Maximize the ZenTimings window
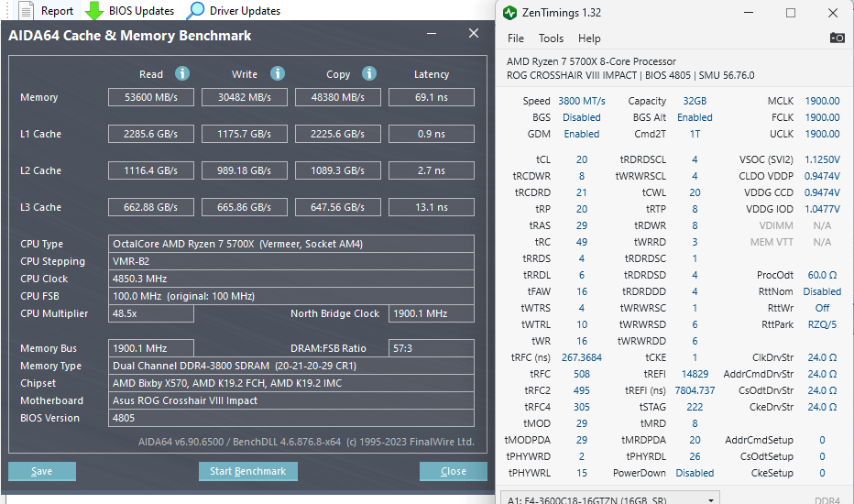The height and width of the screenshot is (504, 854). coord(791,13)
